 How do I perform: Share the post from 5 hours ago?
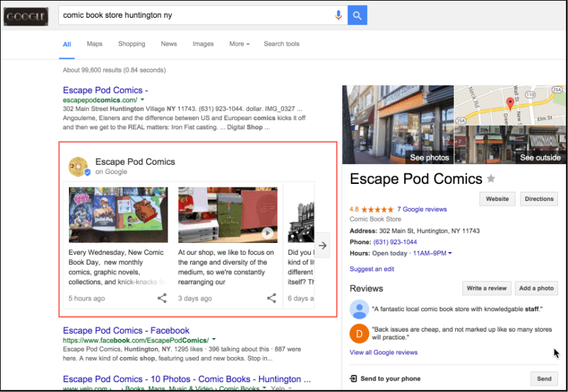(162, 298)
